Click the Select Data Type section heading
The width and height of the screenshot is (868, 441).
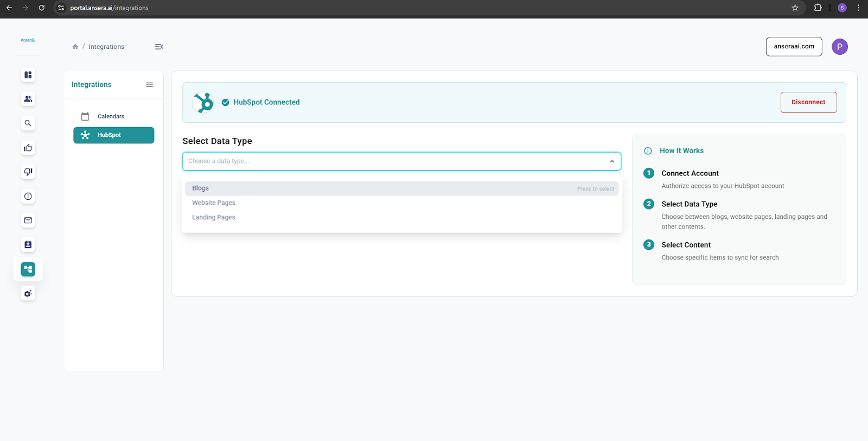pos(217,141)
